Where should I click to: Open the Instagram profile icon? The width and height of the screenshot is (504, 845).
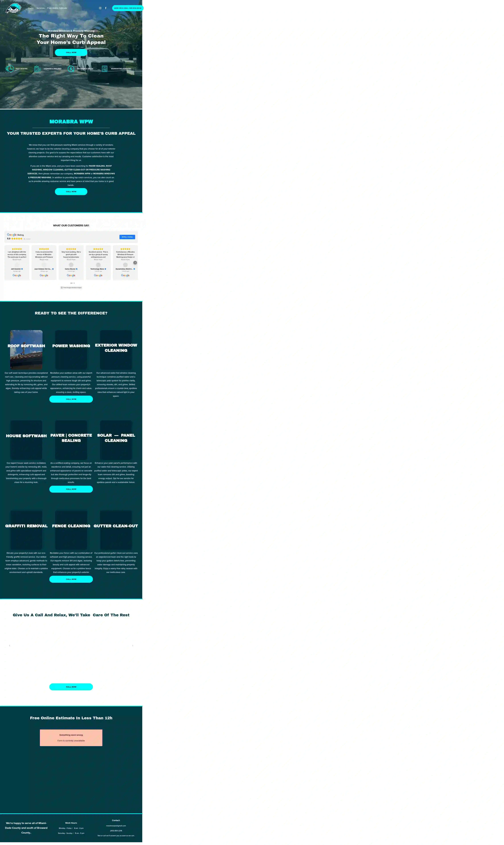(x=100, y=8)
